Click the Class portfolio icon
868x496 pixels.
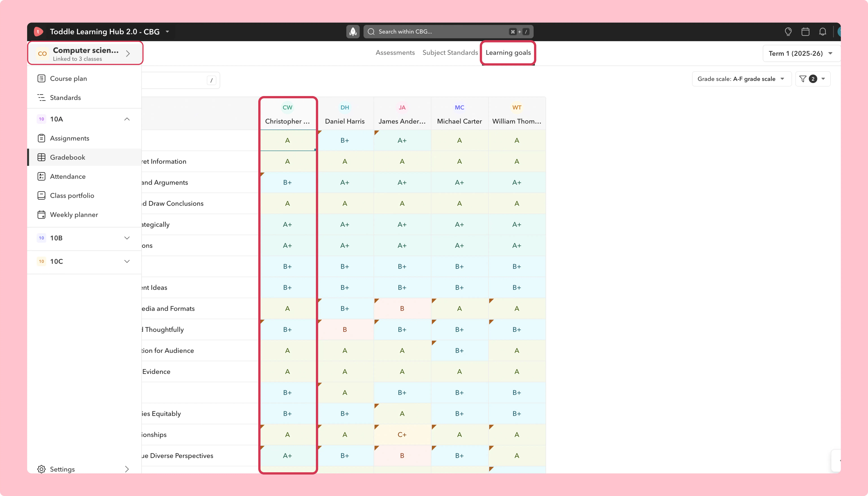click(42, 196)
